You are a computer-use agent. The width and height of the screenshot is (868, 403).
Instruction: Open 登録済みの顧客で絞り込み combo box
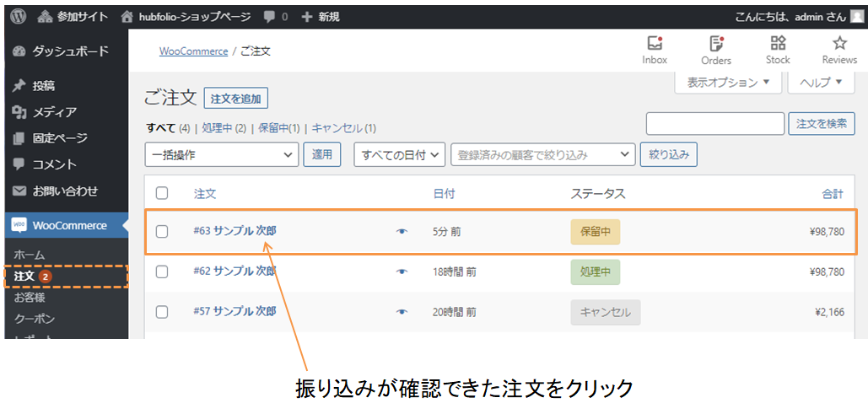543,154
